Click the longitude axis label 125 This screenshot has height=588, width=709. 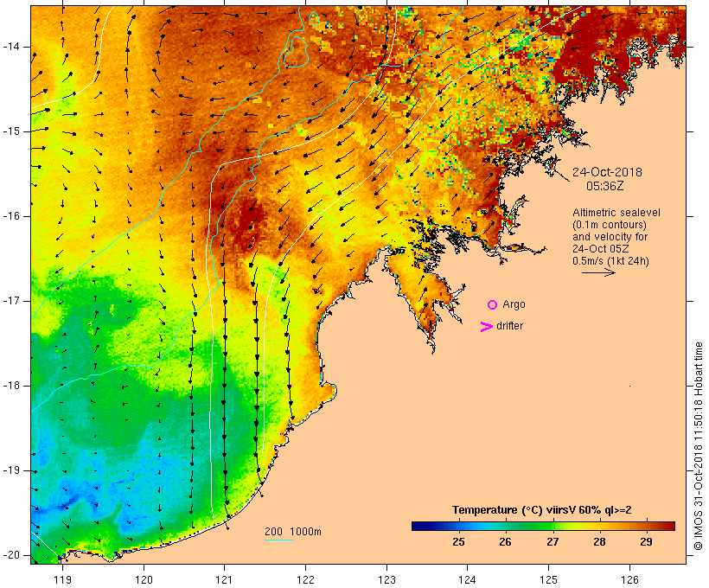[549, 580]
